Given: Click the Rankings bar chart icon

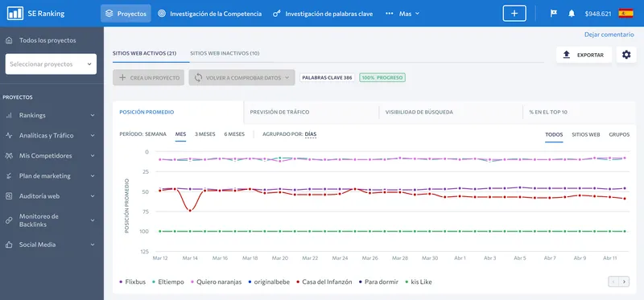Looking at the screenshot, I should [9, 116].
